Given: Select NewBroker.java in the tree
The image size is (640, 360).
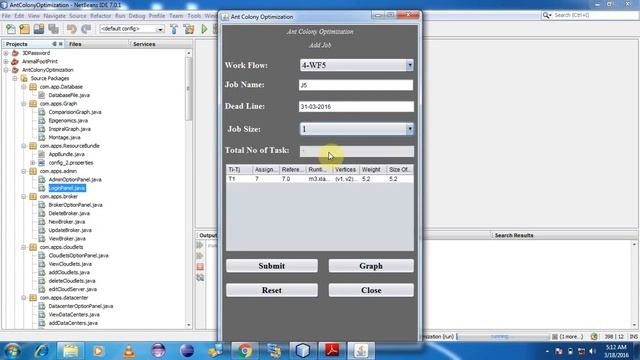Looking at the screenshot, I should [67, 222].
